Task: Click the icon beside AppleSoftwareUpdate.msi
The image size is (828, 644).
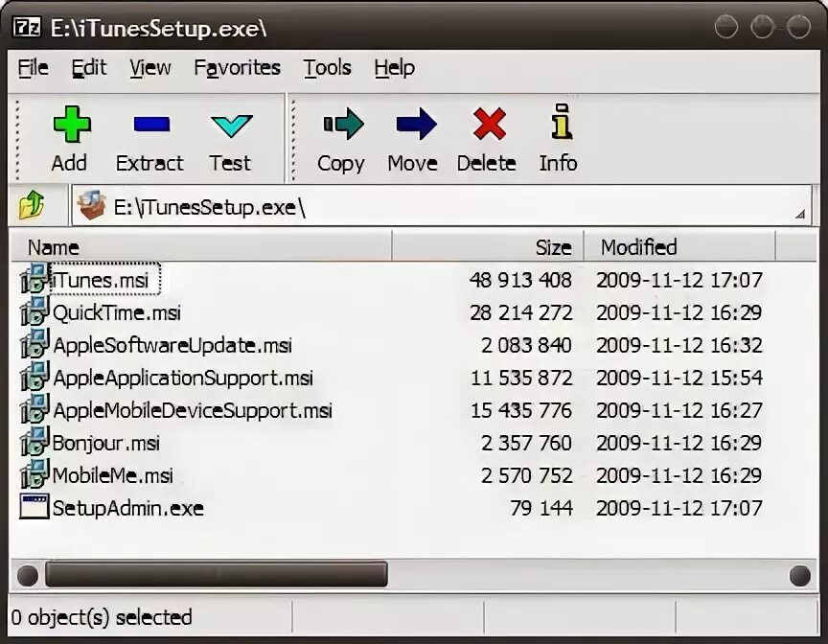Action: tap(34, 344)
